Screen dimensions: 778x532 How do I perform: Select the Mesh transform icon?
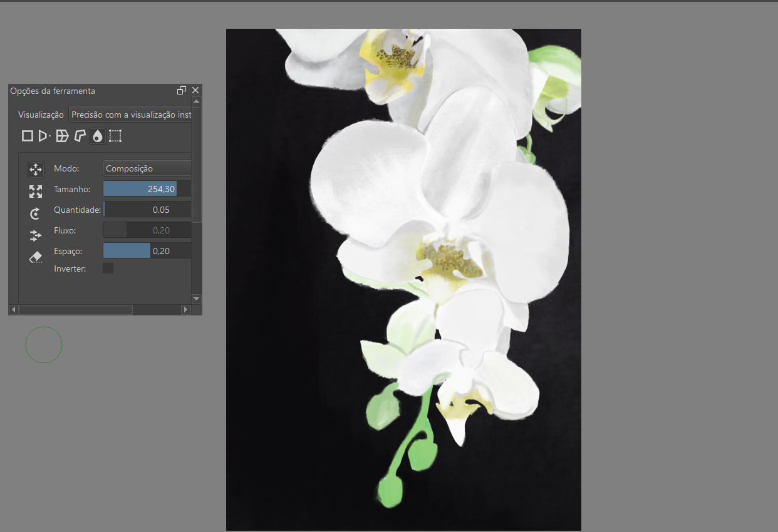pyautogui.click(x=115, y=136)
